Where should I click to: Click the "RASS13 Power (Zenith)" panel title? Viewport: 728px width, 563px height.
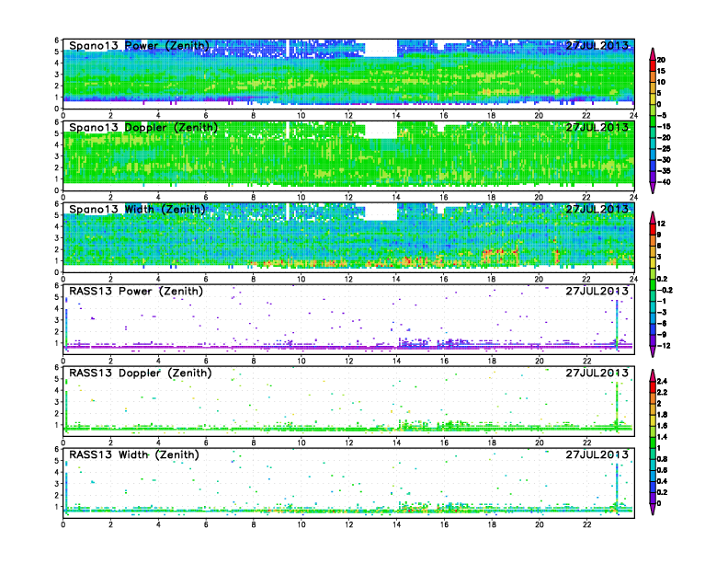(x=136, y=292)
